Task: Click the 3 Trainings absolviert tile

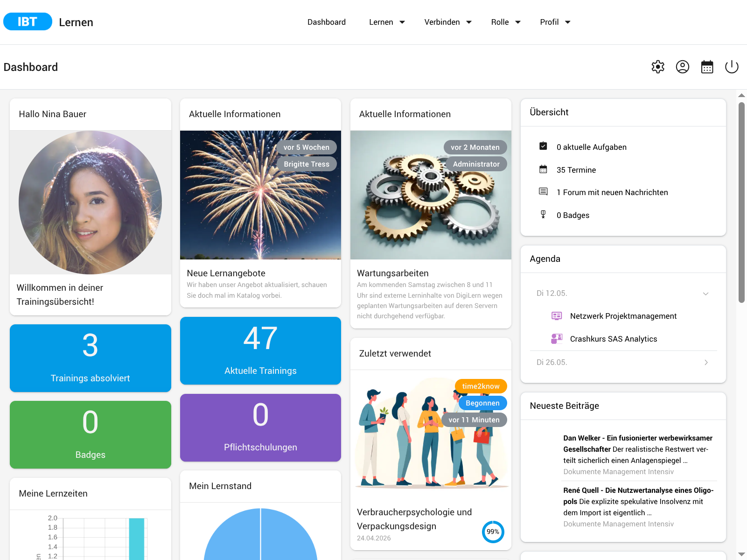Action: point(91,358)
